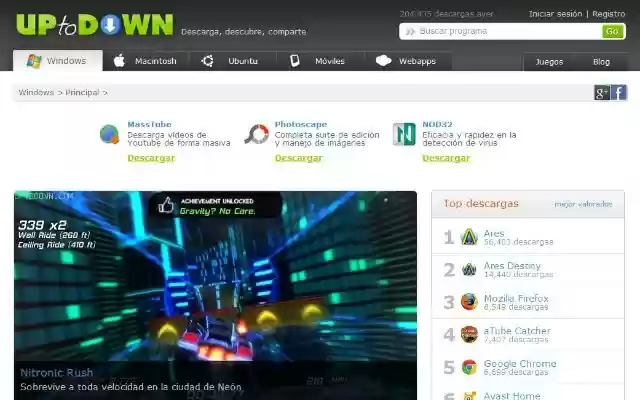
Task: Open the NOD32 title link
Action: click(x=437, y=124)
